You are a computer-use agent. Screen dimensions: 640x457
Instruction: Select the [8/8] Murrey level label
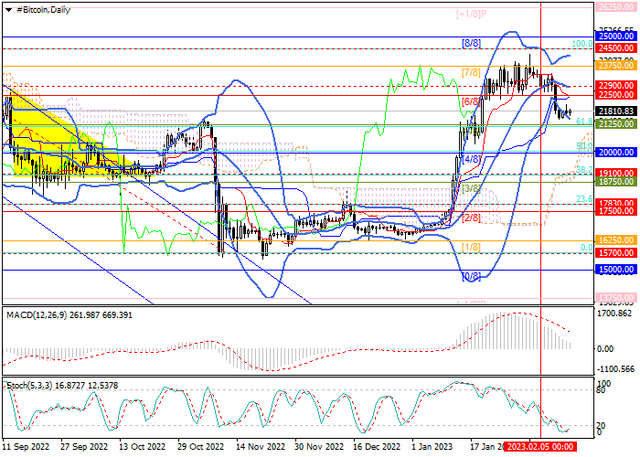coord(471,43)
